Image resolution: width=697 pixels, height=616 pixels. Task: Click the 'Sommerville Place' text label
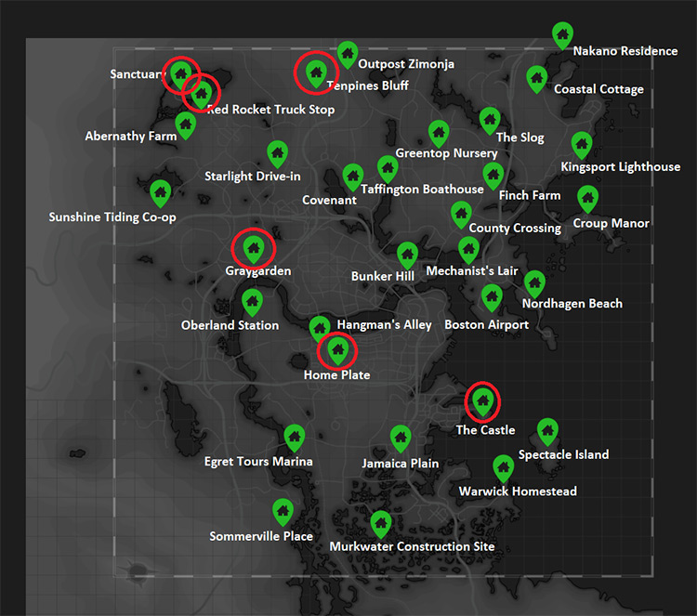261,536
